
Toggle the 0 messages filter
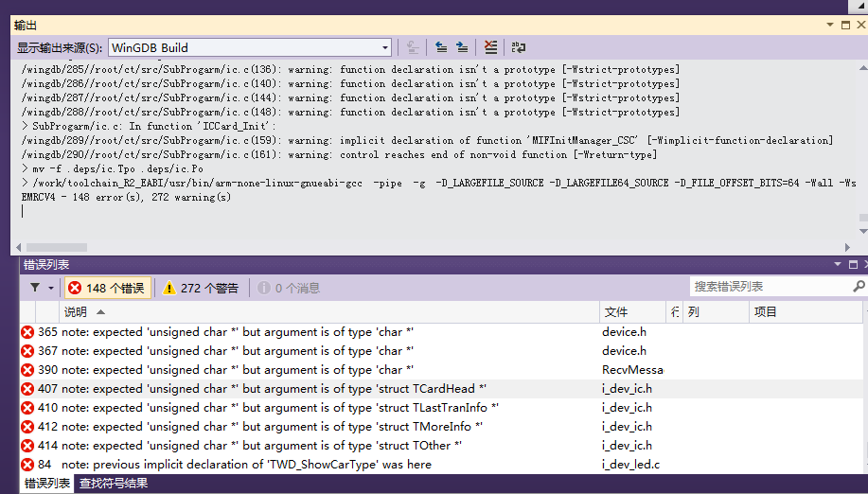[x=289, y=289]
